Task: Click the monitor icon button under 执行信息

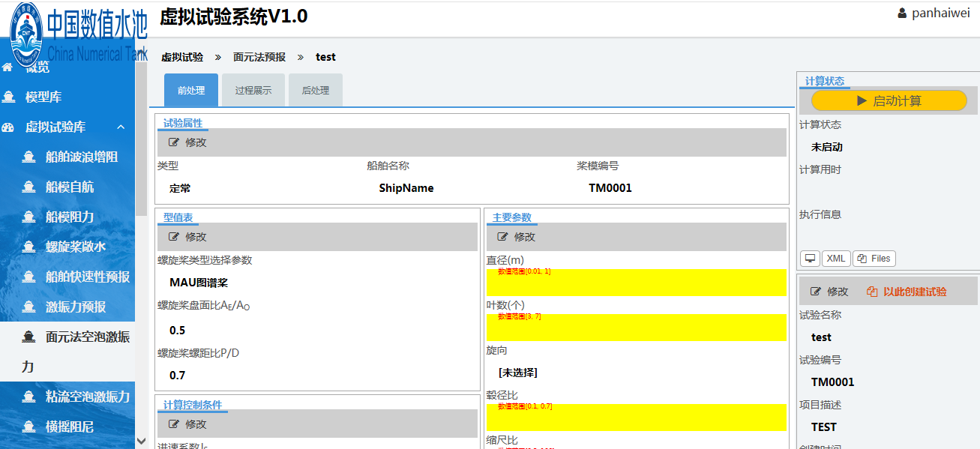Action: coord(810,259)
